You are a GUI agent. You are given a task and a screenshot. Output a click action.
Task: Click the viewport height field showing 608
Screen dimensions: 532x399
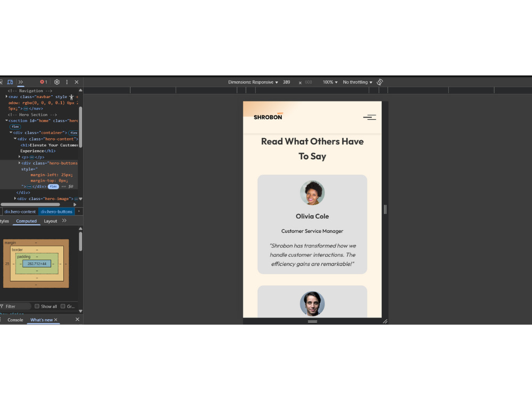click(x=310, y=82)
